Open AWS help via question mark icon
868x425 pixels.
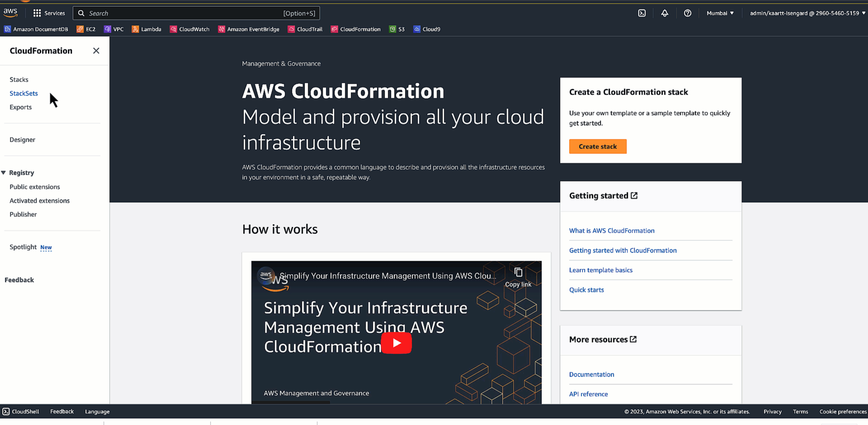[x=688, y=13]
